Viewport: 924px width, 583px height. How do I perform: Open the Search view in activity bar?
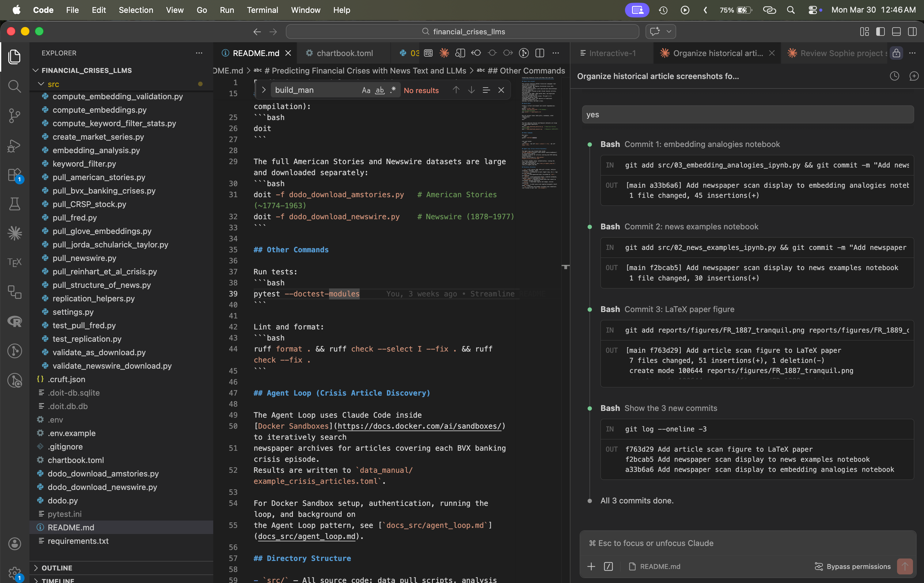tap(15, 86)
